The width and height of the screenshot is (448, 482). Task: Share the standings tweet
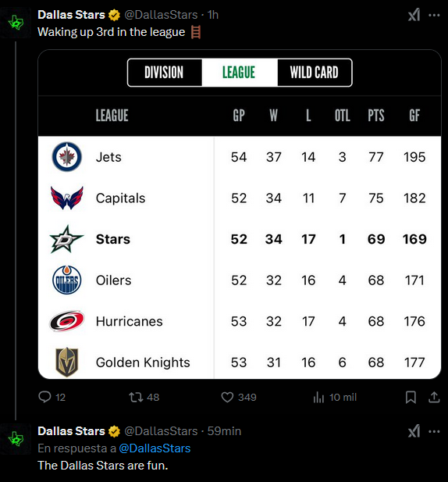[x=434, y=397]
